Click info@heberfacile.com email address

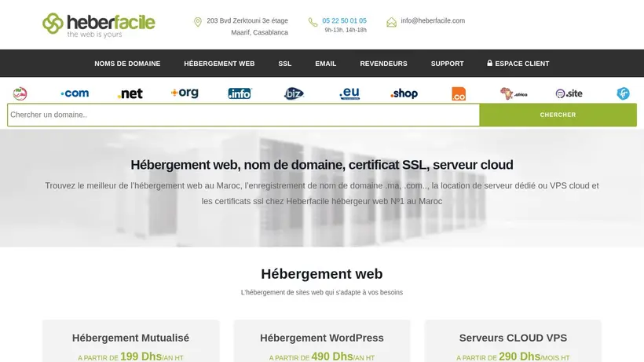coord(433,20)
